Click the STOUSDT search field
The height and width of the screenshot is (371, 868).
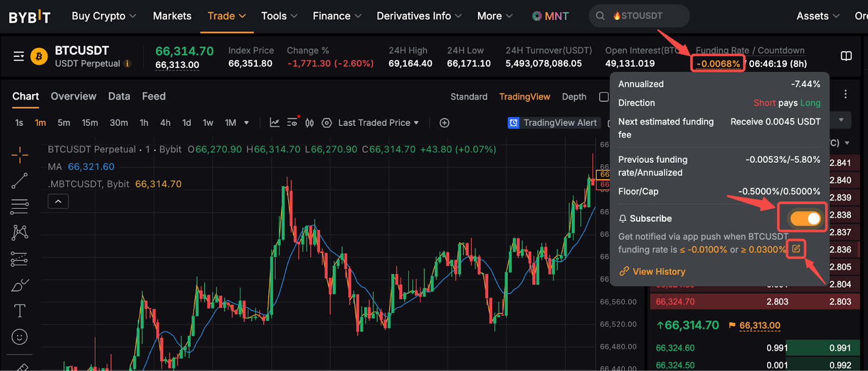tap(640, 16)
